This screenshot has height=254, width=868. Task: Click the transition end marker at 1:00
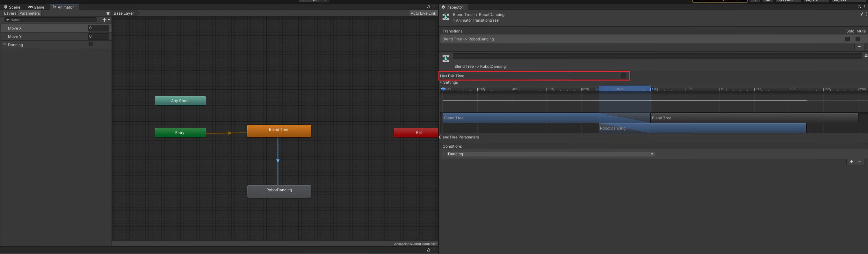point(652,89)
